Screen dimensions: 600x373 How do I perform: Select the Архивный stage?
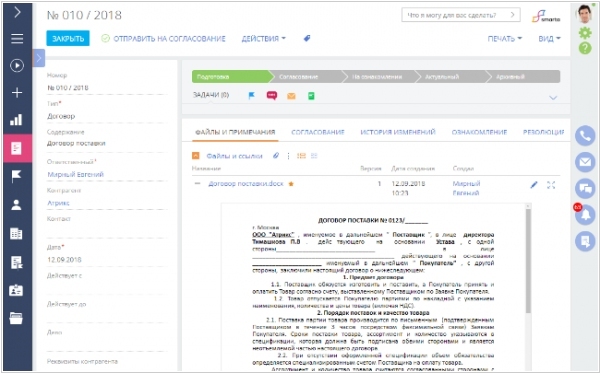point(523,77)
